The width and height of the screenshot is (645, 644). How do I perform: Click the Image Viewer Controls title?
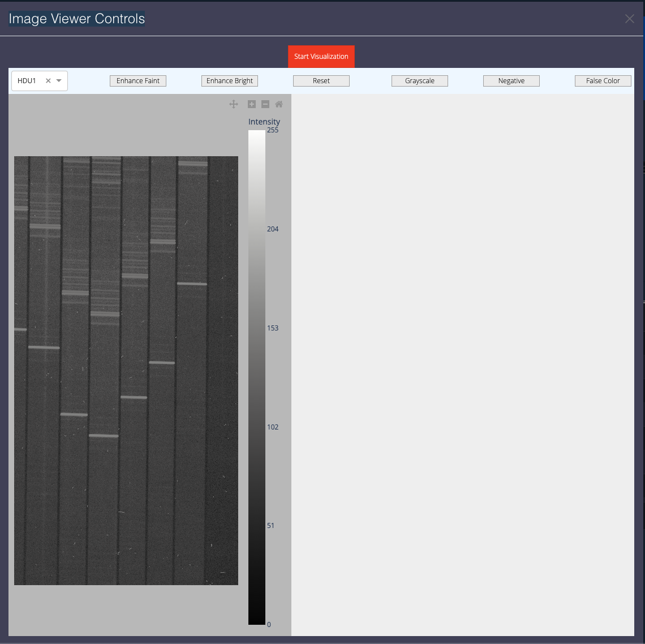coord(77,19)
